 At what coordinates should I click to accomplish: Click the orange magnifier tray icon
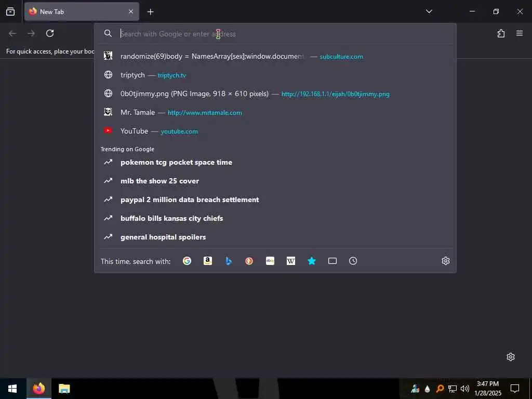coord(440,389)
